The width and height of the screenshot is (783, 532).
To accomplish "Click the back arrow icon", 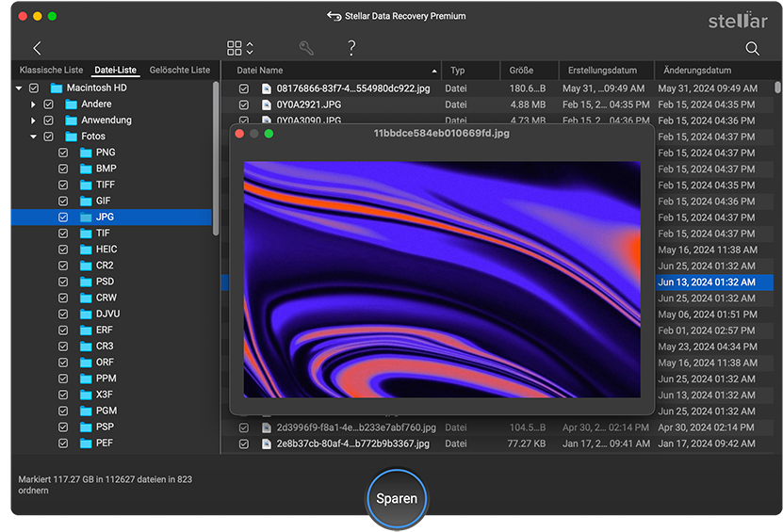I will point(37,48).
